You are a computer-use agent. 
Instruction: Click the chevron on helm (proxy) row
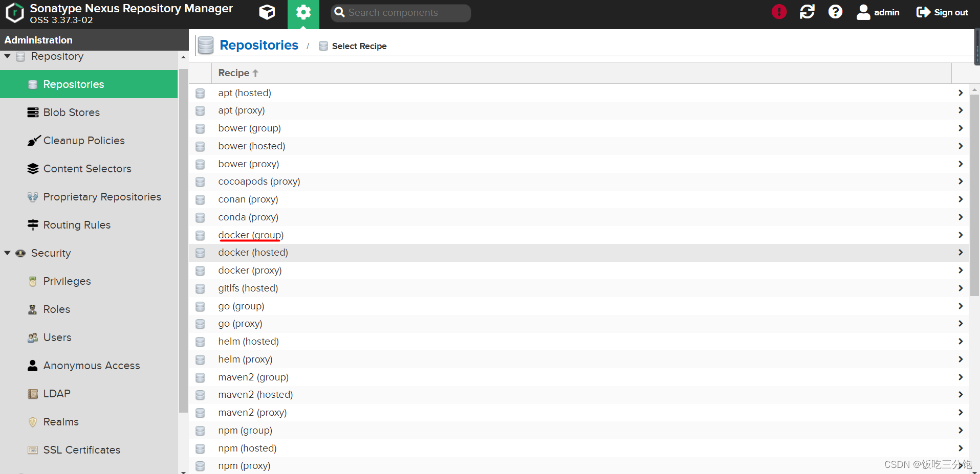(961, 359)
